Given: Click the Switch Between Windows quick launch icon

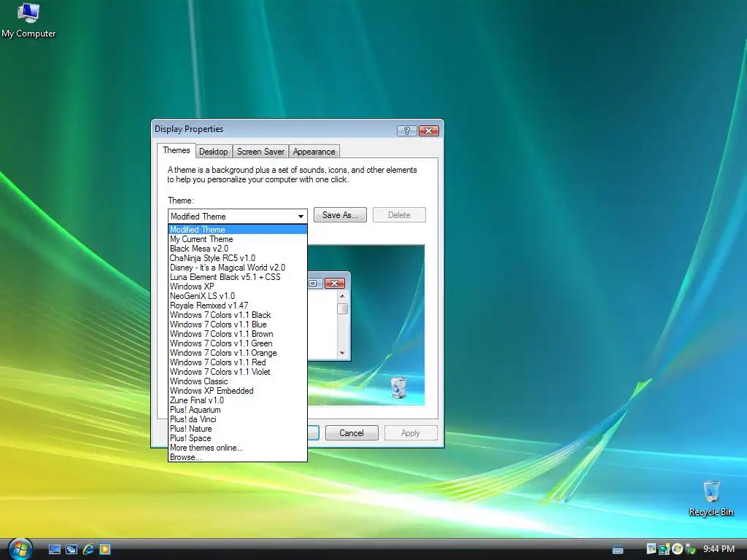Looking at the screenshot, I should coord(71,550).
